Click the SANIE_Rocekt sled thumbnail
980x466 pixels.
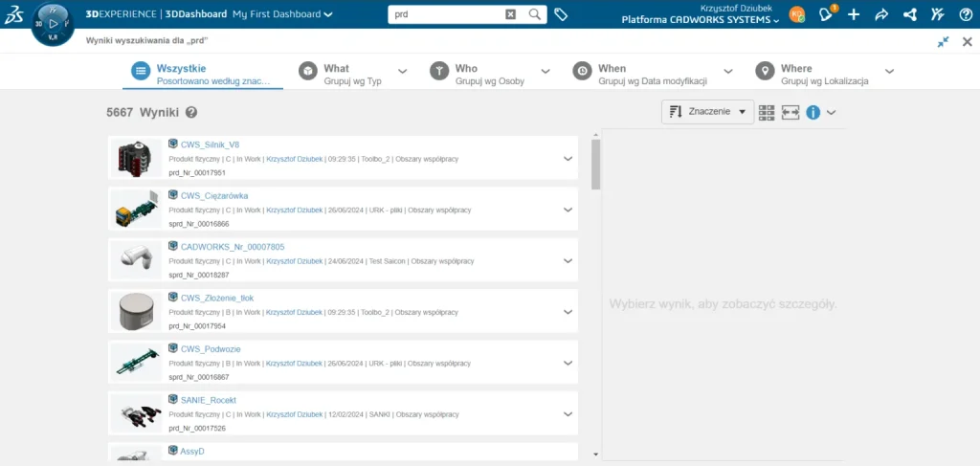136,414
